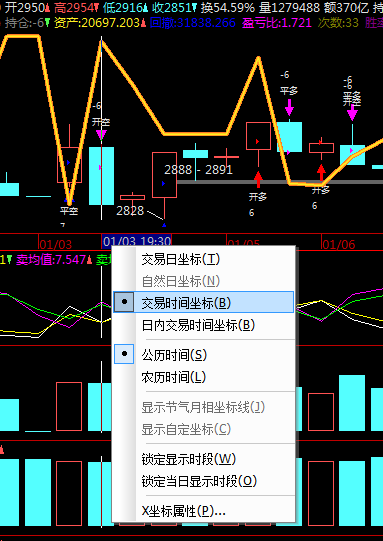
Task: Click 资产:20697.203 readout
Action: [97, 23]
